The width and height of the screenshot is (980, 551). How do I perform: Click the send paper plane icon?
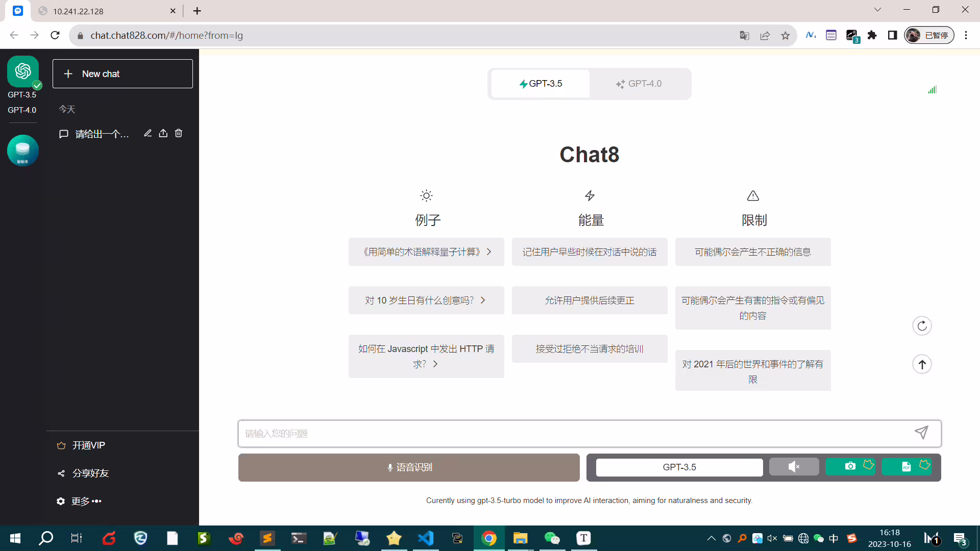coord(921,433)
